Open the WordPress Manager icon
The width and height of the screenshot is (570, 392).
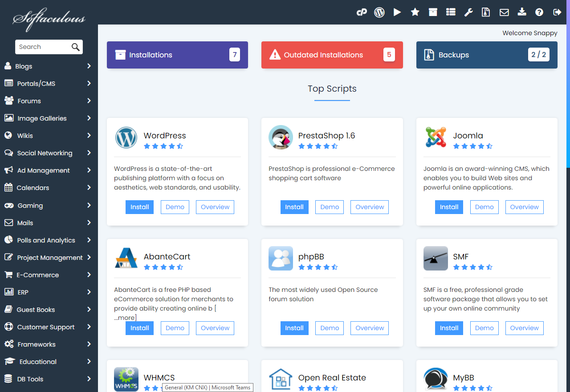pyautogui.click(x=379, y=12)
